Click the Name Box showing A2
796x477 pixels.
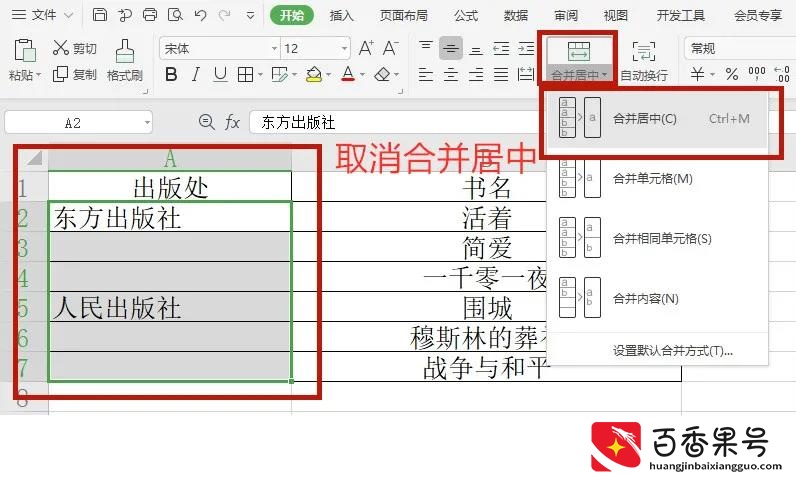click(78, 123)
